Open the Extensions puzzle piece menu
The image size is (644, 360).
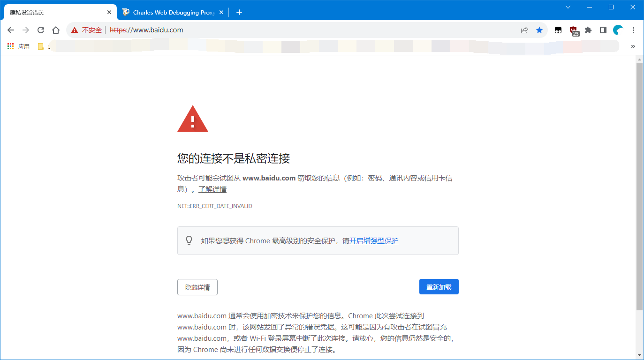pyautogui.click(x=588, y=30)
